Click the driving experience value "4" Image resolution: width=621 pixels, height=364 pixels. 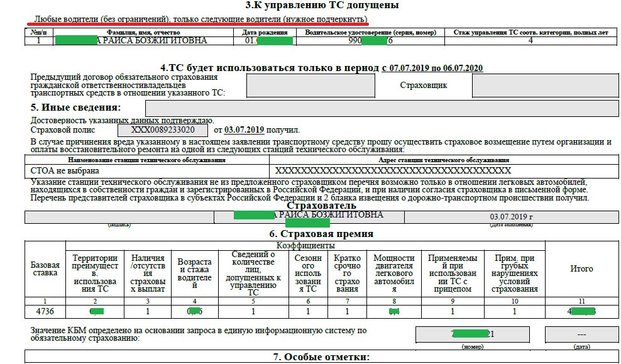tap(530, 40)
